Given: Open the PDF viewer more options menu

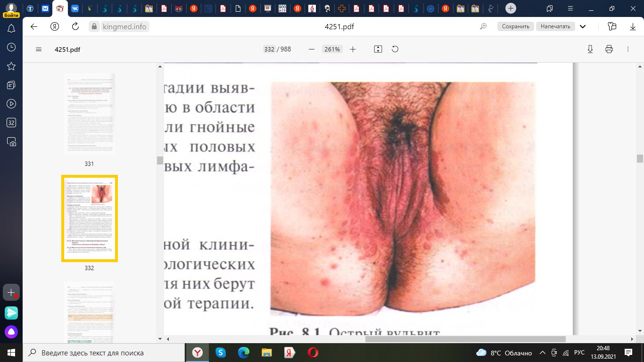Looking at the screenshot, I should 628,49.
